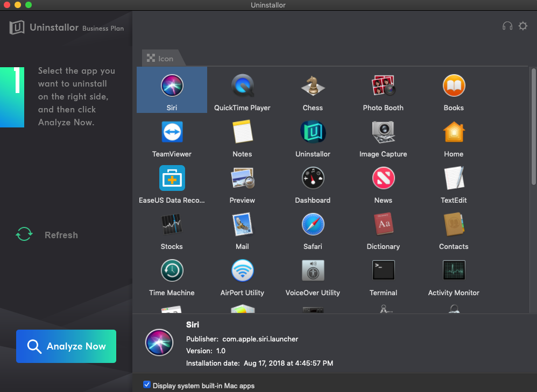This screenshot has height=392, width=537.
Task: Click the circular Refresh arrows icon
Action: 24,234
